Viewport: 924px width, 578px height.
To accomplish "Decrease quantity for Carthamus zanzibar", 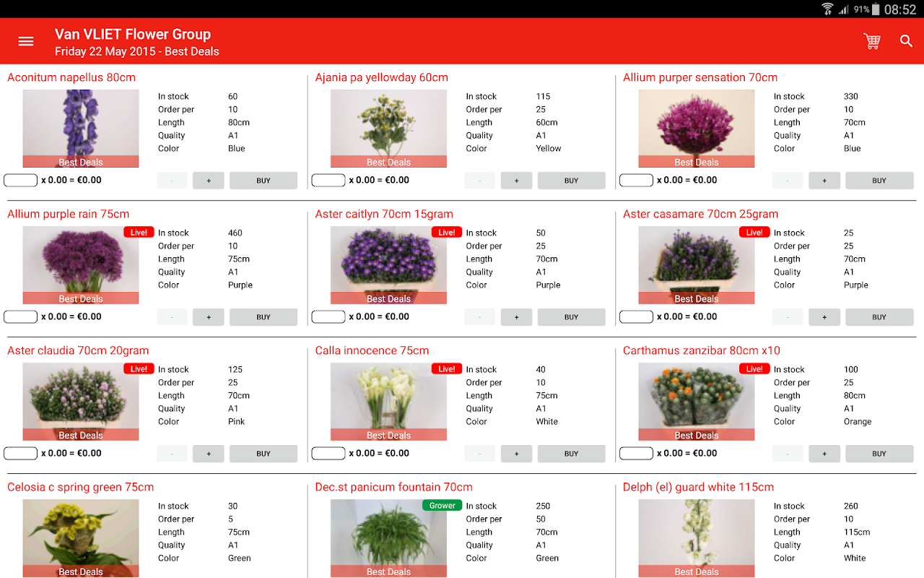I will (x=788, y=454).
